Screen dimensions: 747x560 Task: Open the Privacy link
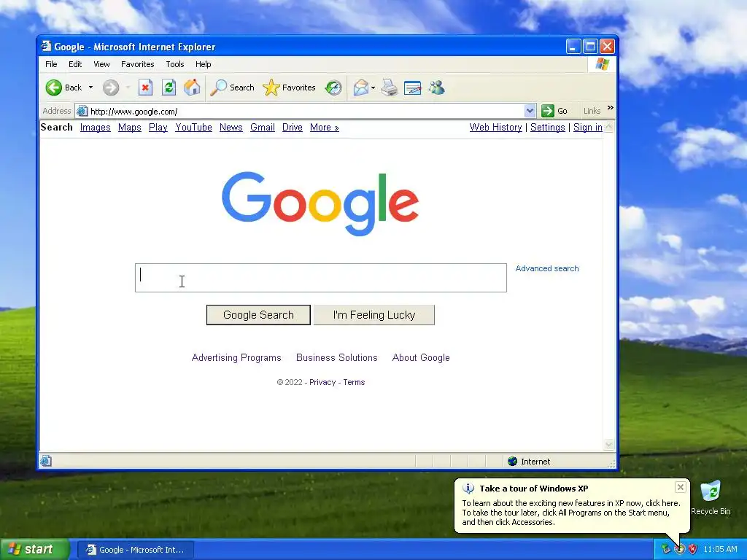pos(322,382)
